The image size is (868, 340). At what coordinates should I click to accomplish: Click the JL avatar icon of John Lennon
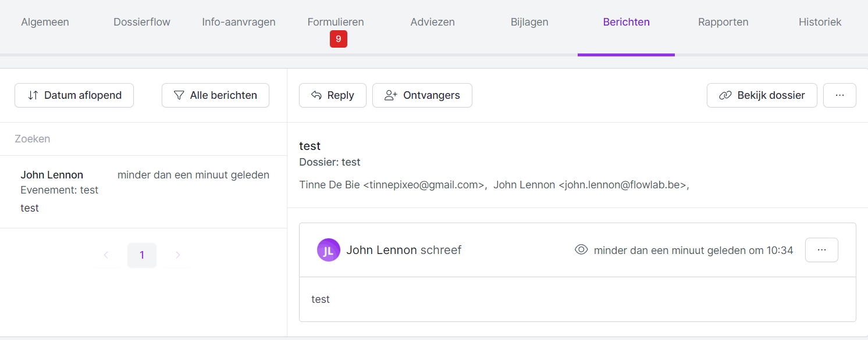click(x=328, y=250)
